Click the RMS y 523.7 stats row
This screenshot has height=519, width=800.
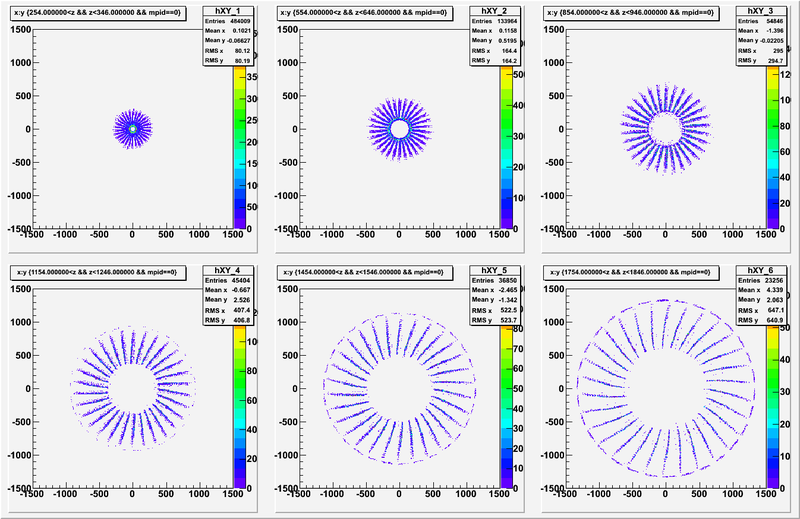pyautogui.click(x=494, y=320)
